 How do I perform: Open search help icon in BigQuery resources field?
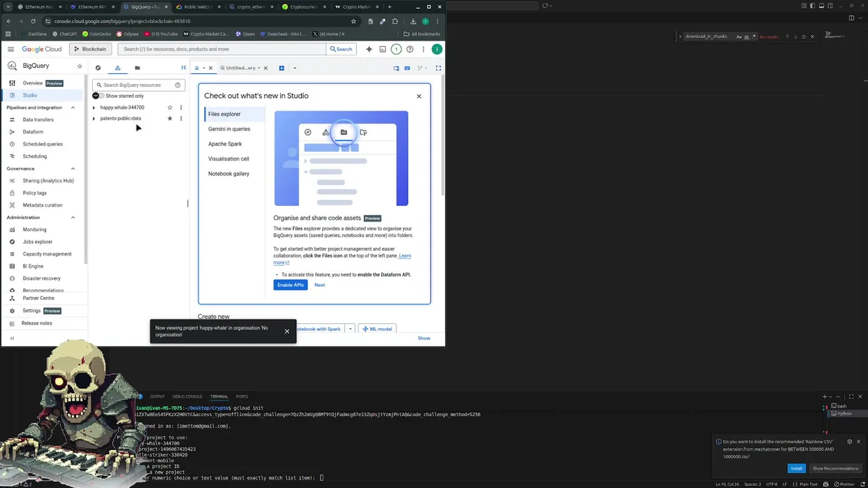(x=178, y=85)
